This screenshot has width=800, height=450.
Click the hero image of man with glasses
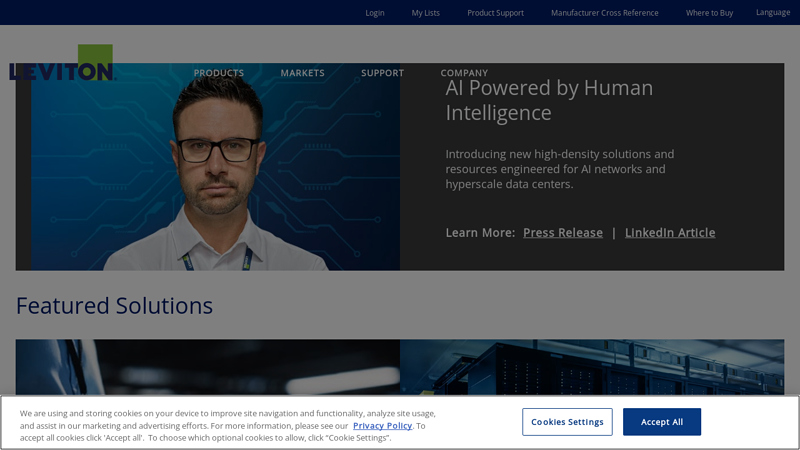(215, 170)
